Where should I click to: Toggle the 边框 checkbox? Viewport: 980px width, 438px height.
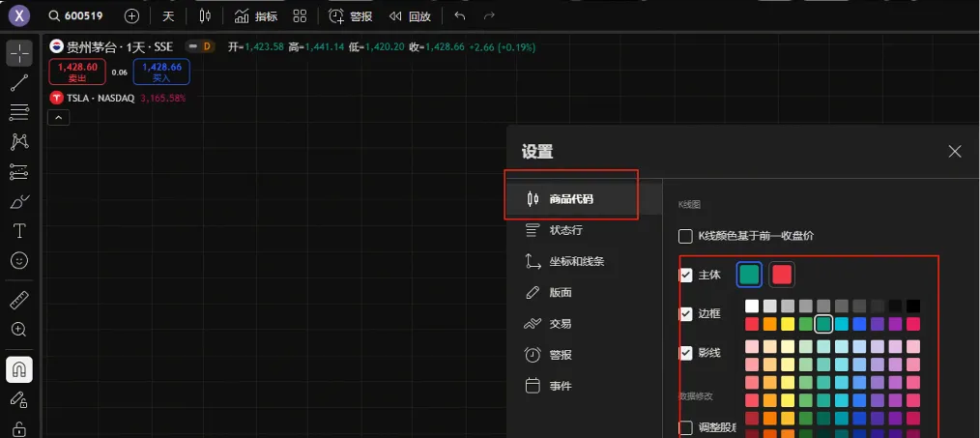coord(686,314)
